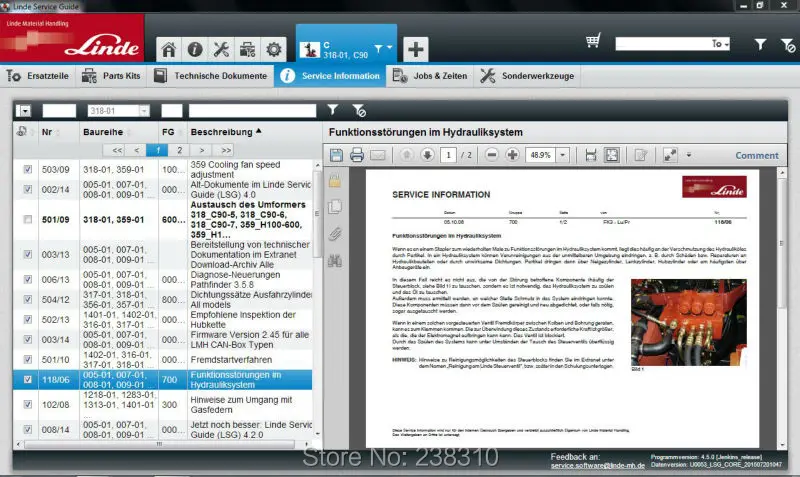
Task: Toggle checkbox for row 503/09
Action: (x=28, y=169)
